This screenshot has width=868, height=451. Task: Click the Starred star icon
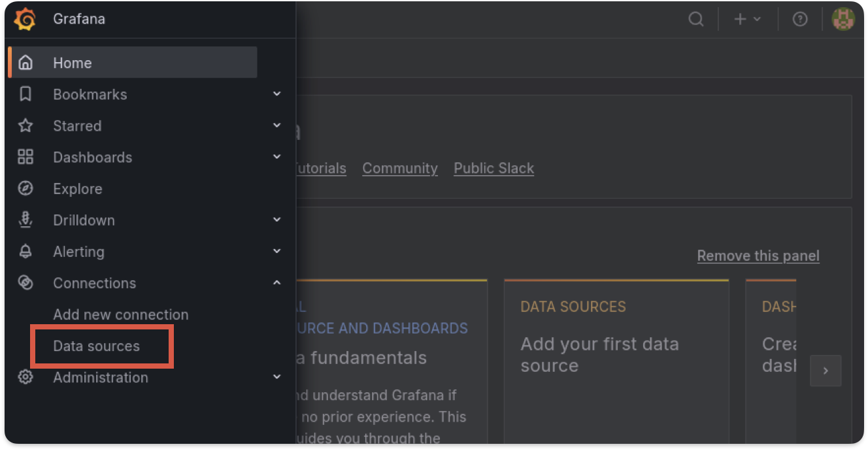coord(25,126)
